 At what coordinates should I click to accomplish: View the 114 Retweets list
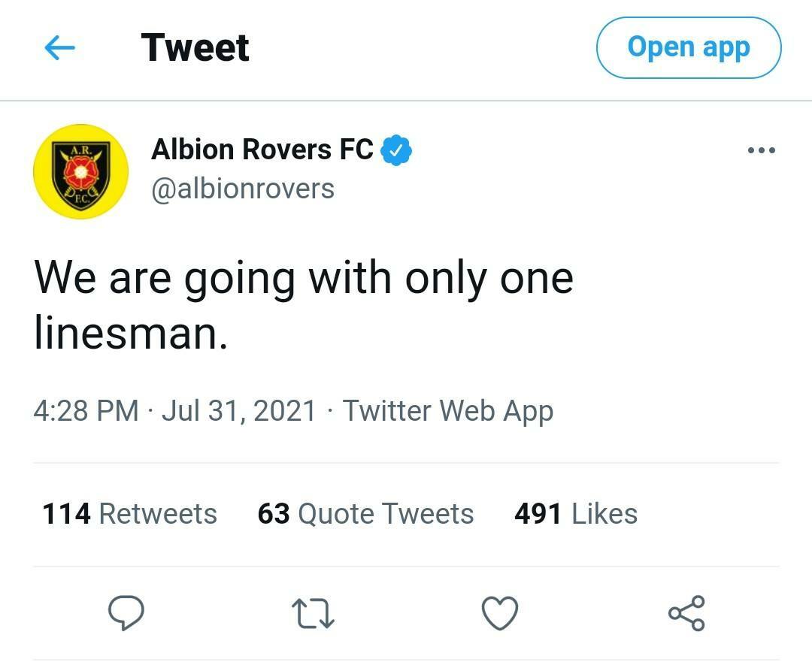(129, 514)
